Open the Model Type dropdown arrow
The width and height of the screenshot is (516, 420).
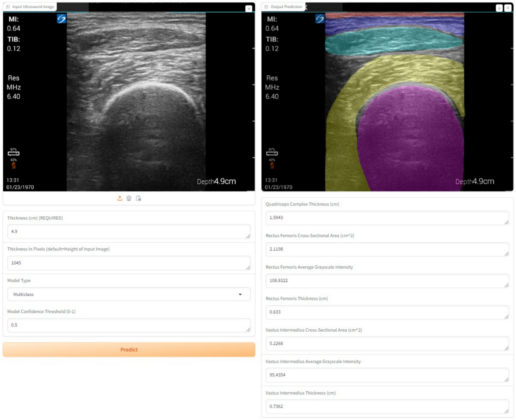point(240,294)
